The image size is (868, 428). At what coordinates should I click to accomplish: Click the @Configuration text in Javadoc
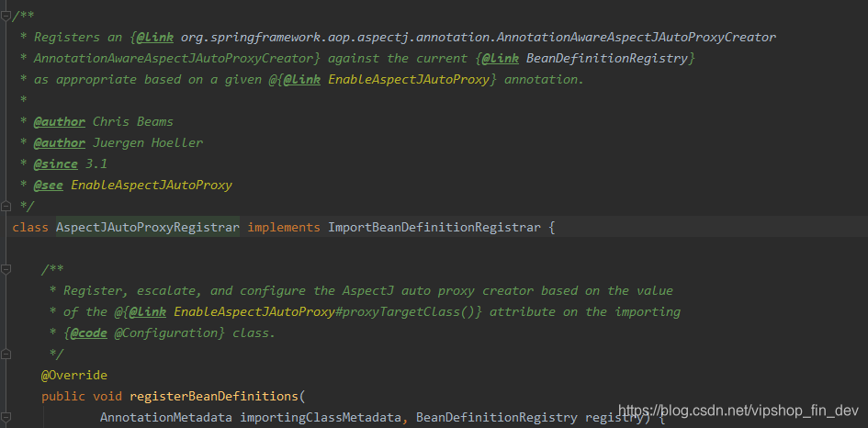[166, 332]
